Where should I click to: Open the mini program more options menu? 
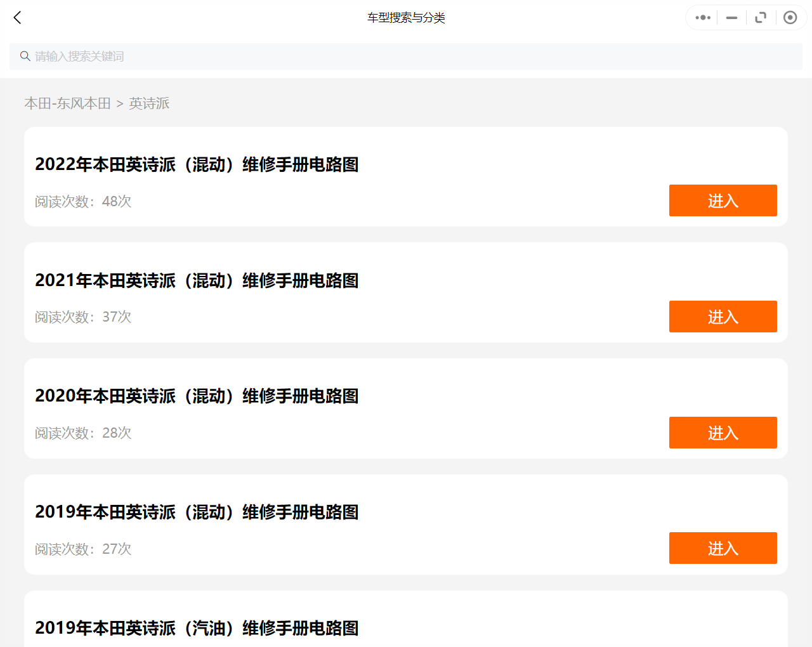pyautogui.click(x=702, y=18)
